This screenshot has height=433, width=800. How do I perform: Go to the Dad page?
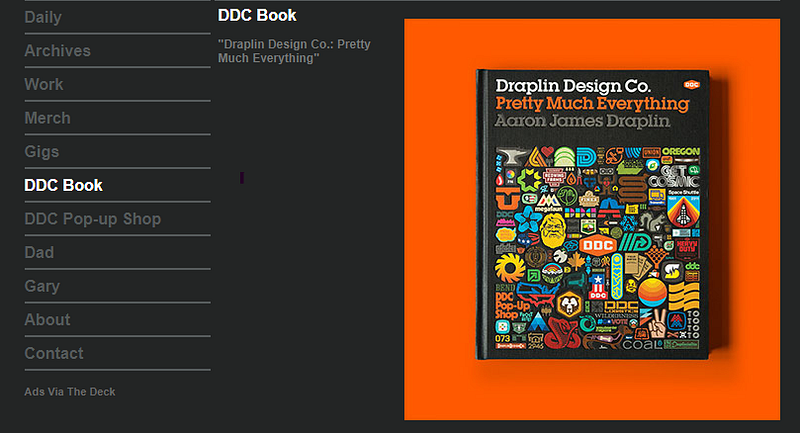tap(39, 253)
